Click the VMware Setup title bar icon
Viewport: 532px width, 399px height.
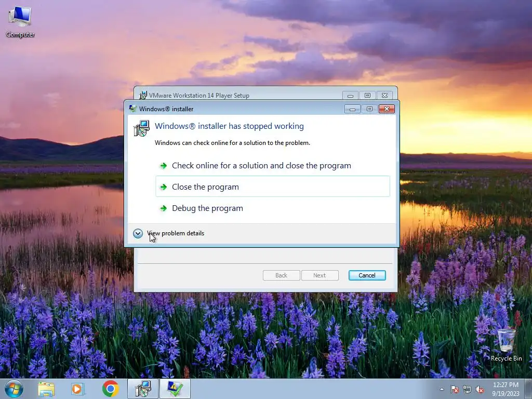143,95
